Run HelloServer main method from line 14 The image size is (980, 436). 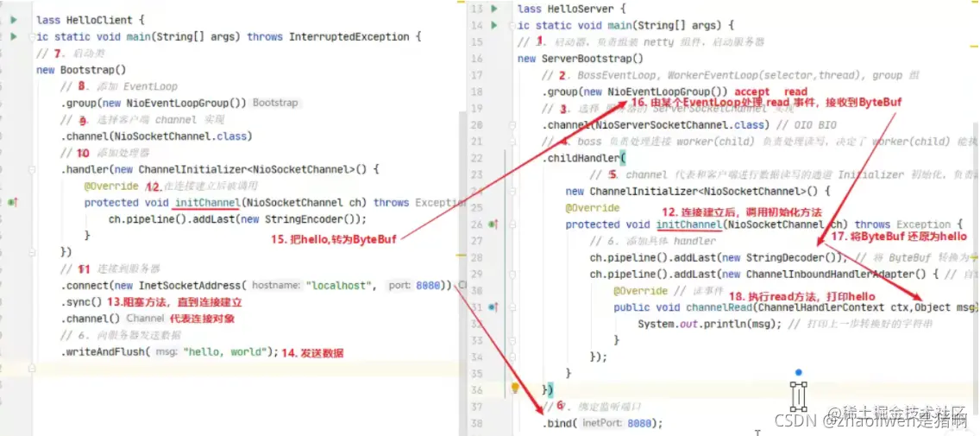[494, 25]
